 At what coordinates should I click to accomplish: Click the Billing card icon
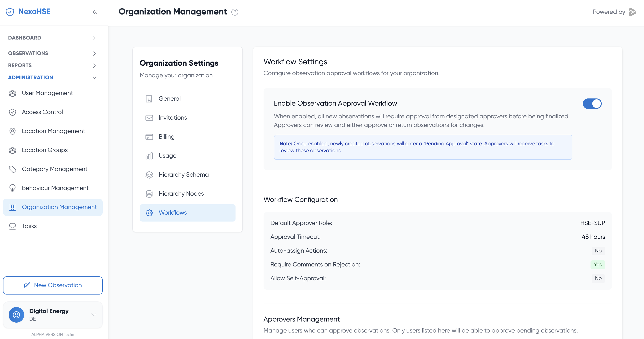(x=149, y=137)
